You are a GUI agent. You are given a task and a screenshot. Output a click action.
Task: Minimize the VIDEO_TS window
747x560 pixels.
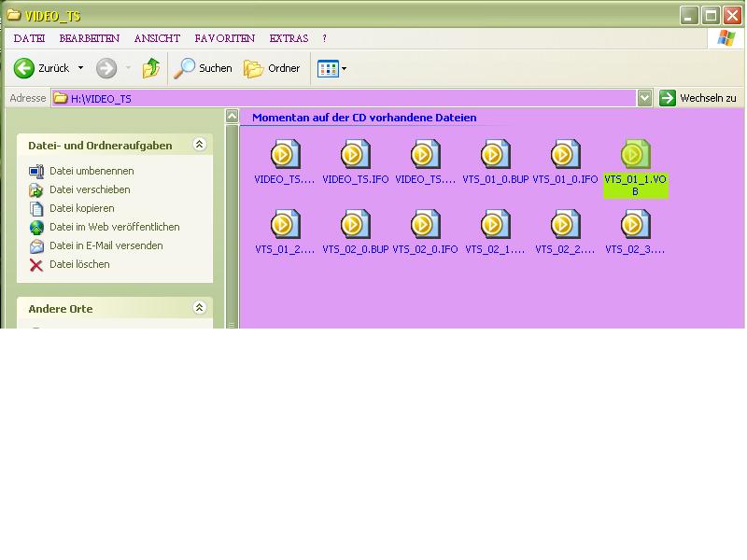pos(688,16)
